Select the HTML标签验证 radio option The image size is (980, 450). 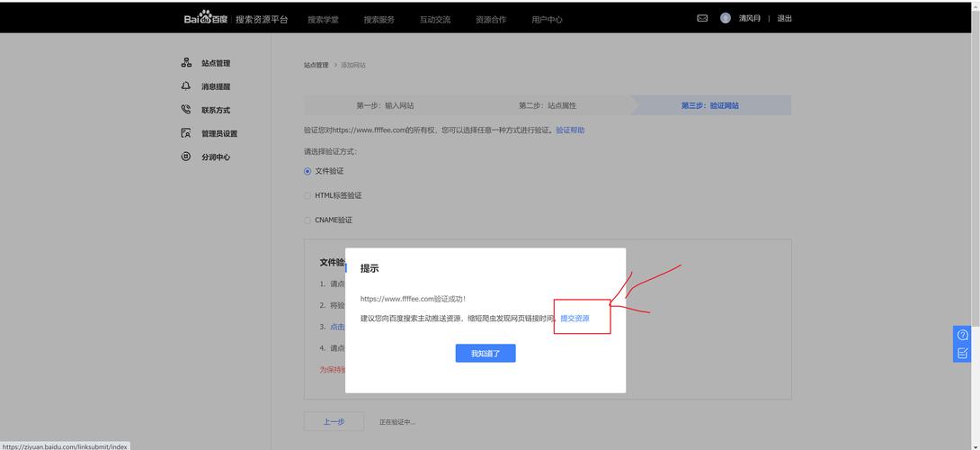(307, 195)
